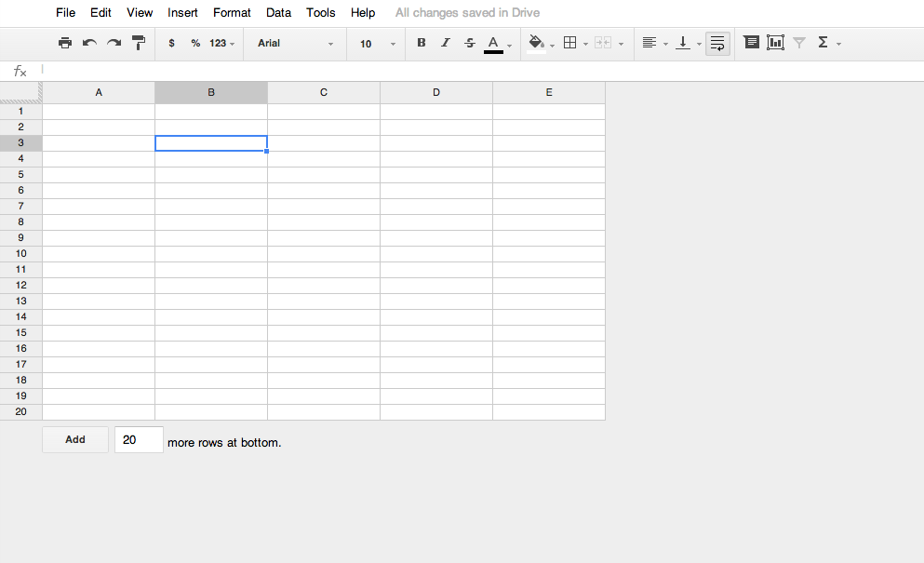Open the Format menu
This screenshot has height=563, width=924.
click(x=231, y=12)
